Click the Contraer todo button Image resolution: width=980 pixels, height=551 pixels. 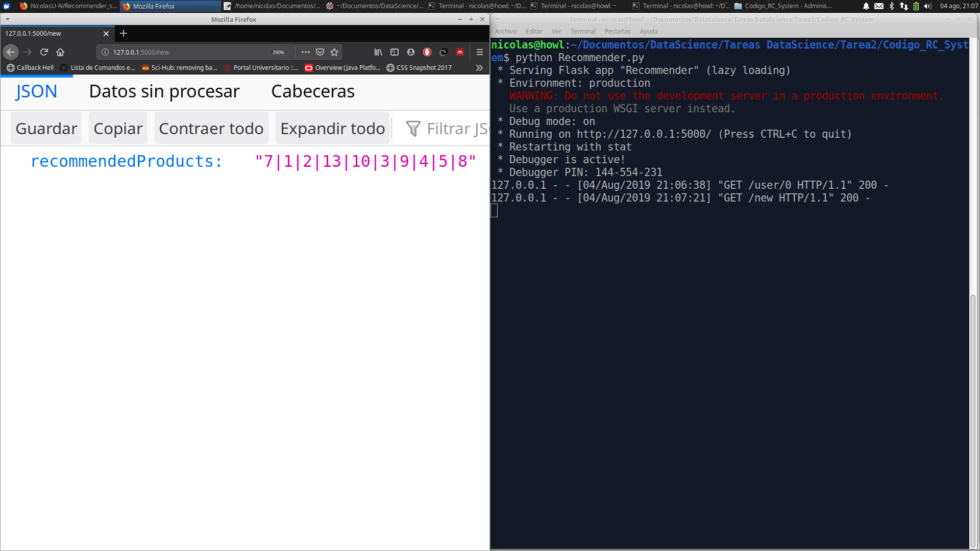point(211,129)
